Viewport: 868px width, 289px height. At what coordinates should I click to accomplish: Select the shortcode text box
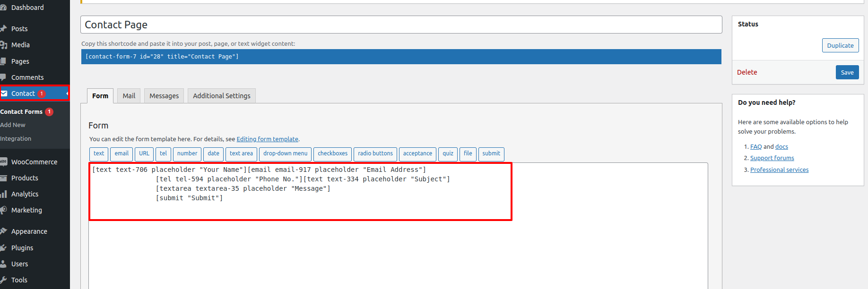pos(401,57)
